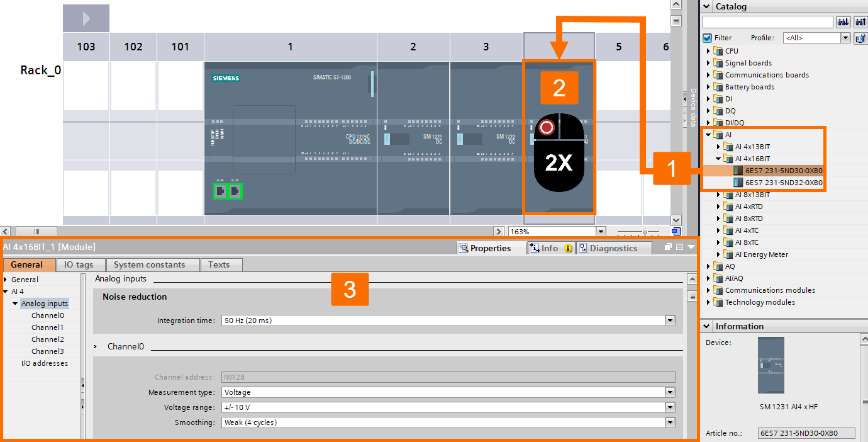
Task: Click the catalog search down icon
Action: [x=843, y=22]
